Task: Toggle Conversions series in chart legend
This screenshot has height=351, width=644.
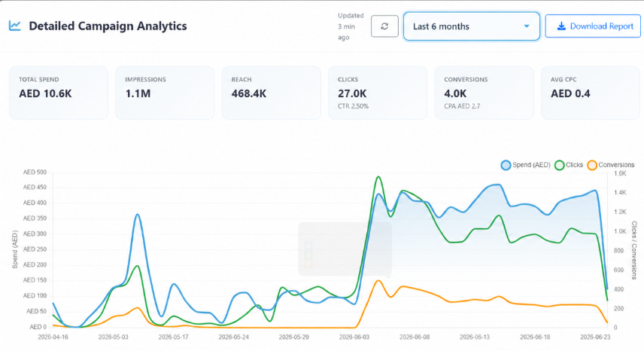Action: [x=611, y=165]
